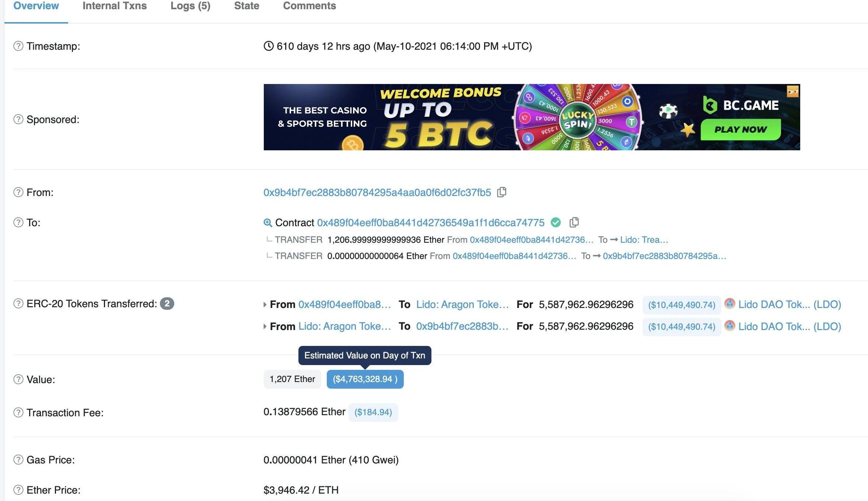Click the To field help icon
868x501 pixels.
(x=18, y=223)
